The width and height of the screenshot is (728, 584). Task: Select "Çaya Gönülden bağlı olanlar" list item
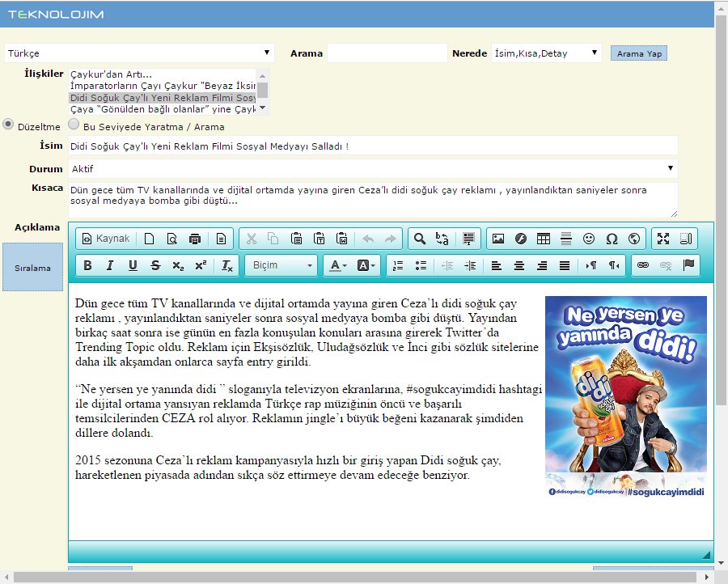pyautogui.click(x=162, y=109)
